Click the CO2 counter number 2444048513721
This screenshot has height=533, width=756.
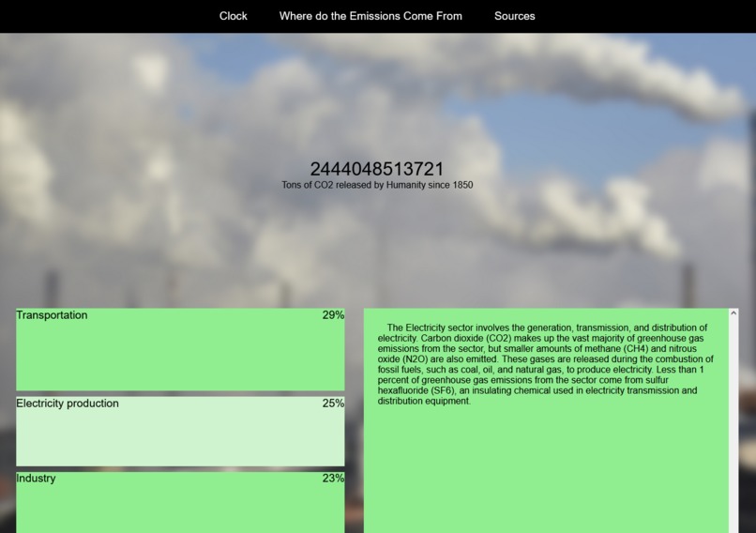tap(377, 169)
